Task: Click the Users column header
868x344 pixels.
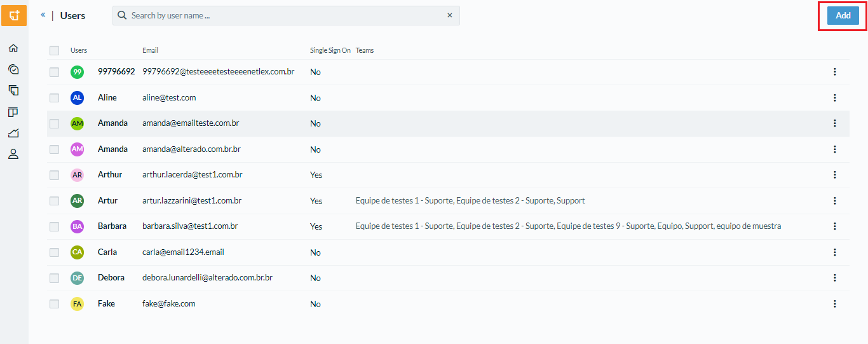Action: tap(79, 50)
